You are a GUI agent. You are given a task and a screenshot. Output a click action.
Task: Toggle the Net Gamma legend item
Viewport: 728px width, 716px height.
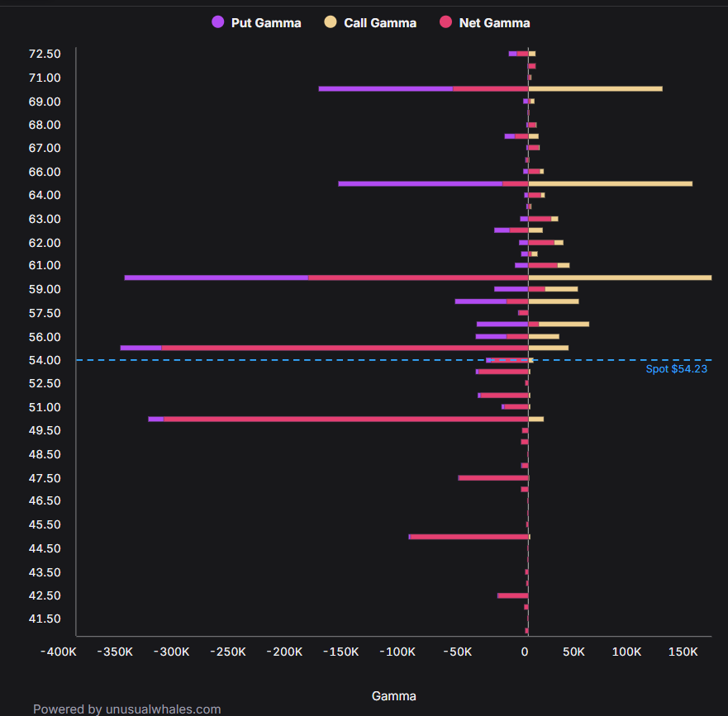tap(485, 23)
